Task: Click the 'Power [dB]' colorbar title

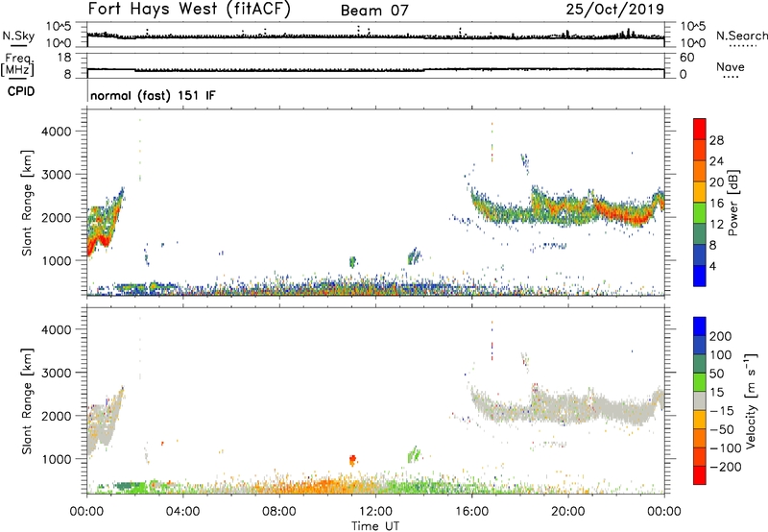Action: point(732,203)
